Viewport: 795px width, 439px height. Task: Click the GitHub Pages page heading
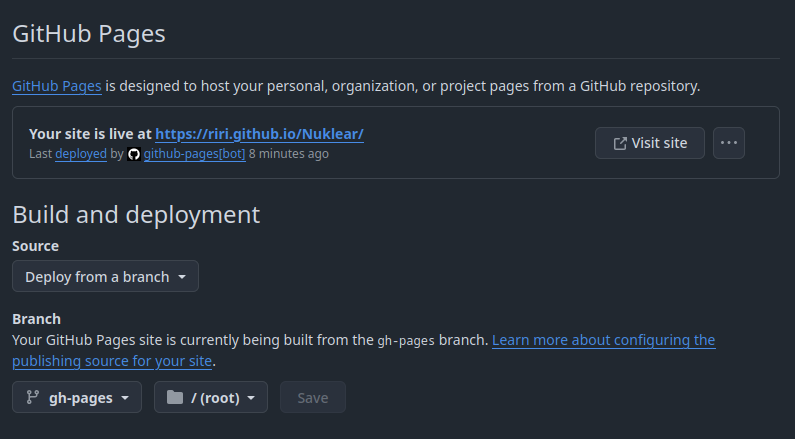click(89, 34)
